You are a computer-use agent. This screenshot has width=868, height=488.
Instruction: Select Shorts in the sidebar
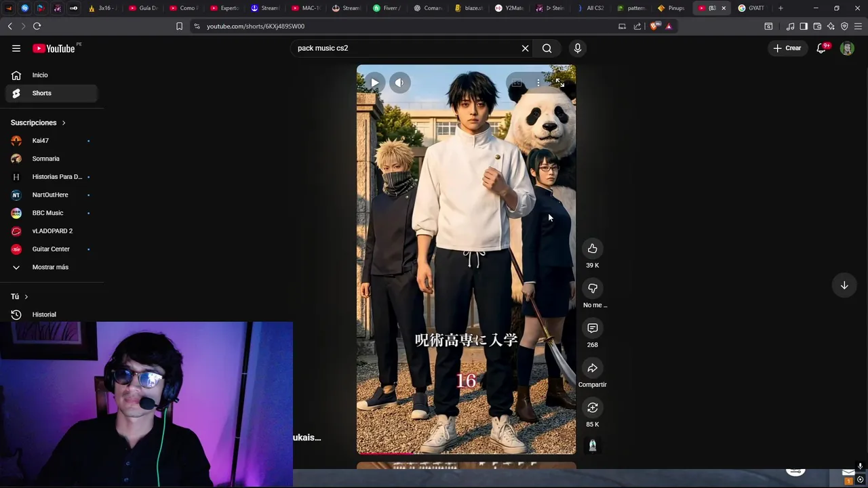[x=52, y=93]
